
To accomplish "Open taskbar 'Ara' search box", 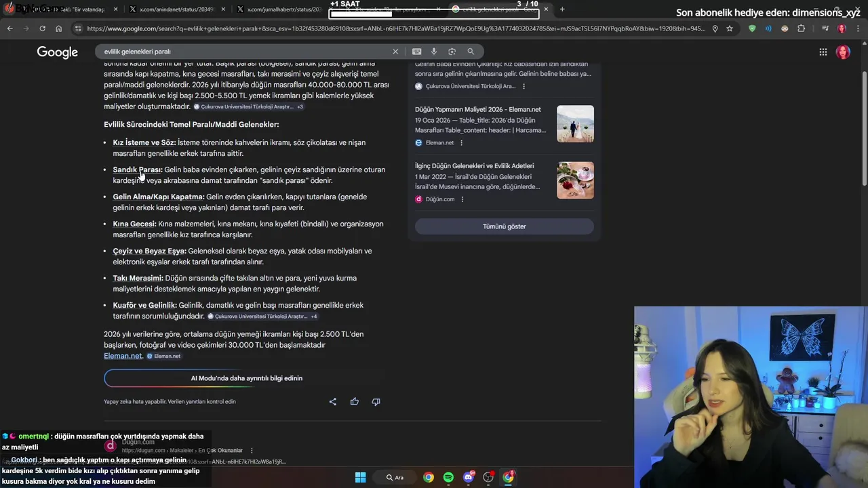I will tap(395, 477).
